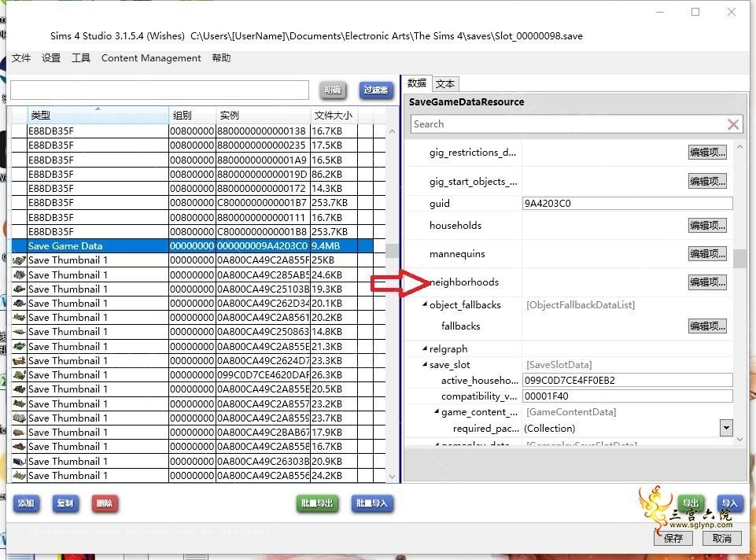Click the thumbnail icon of the 14.8KB Save Thumbnail row
Image resolution: width=756 pixels, height=560 pixels.
[x=19, y=332]
